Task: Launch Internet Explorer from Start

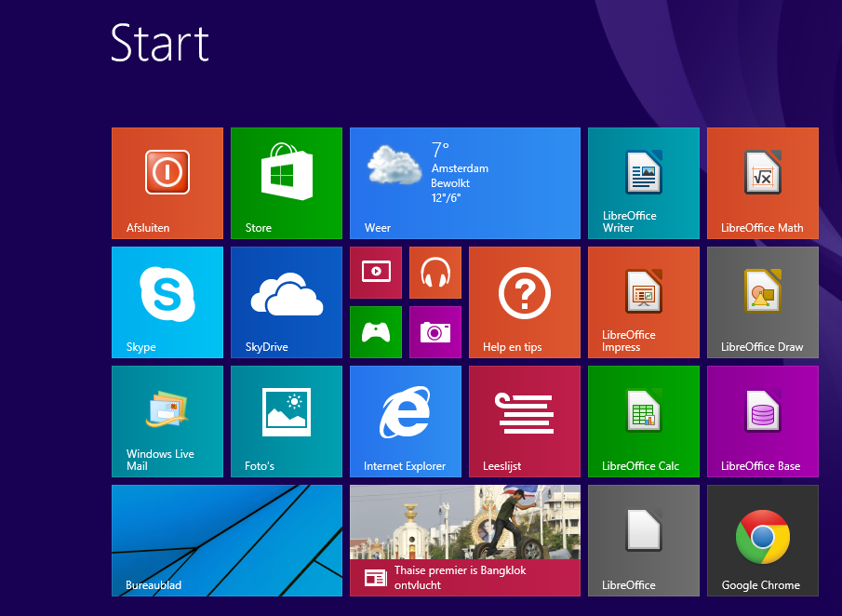Action: 406,422
